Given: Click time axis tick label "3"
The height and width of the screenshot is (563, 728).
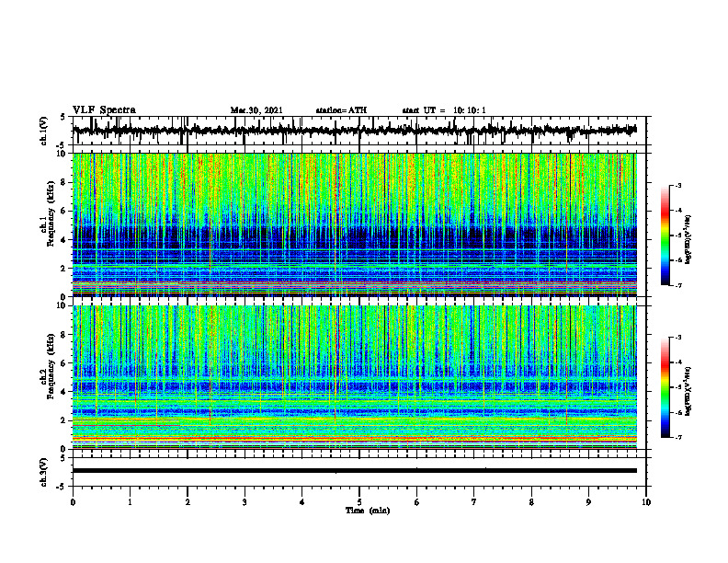Looking at the screenshot, I should click(245, 502).
